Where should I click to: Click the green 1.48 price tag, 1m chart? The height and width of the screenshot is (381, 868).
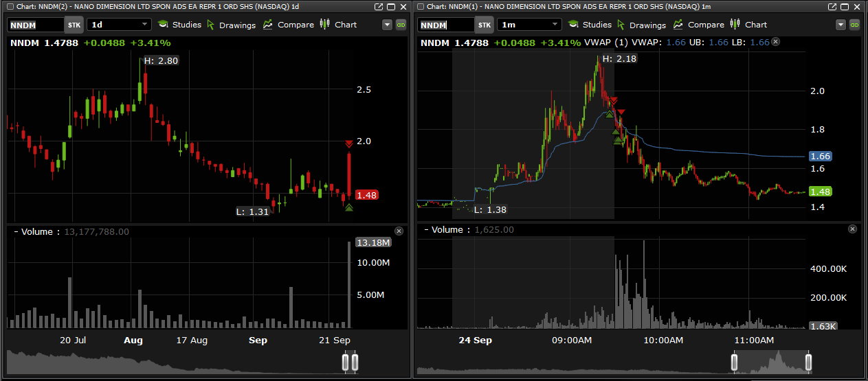coord(821,192)
